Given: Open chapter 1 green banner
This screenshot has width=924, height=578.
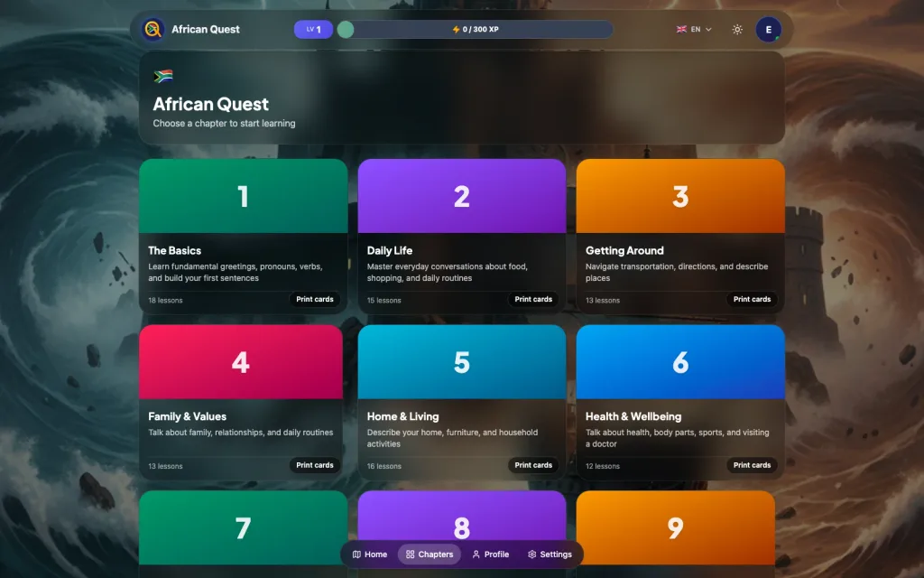Looking at the screenshot, I should tap(244, 196).
